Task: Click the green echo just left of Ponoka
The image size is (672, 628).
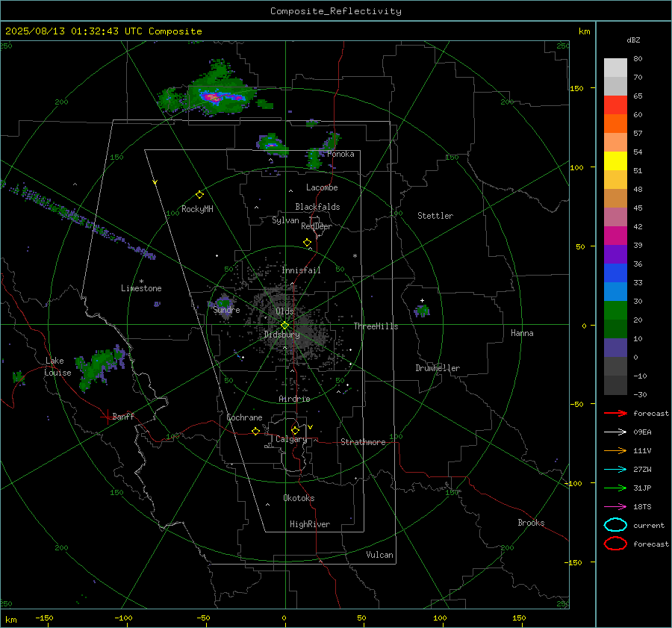Action: pos(316,158)
